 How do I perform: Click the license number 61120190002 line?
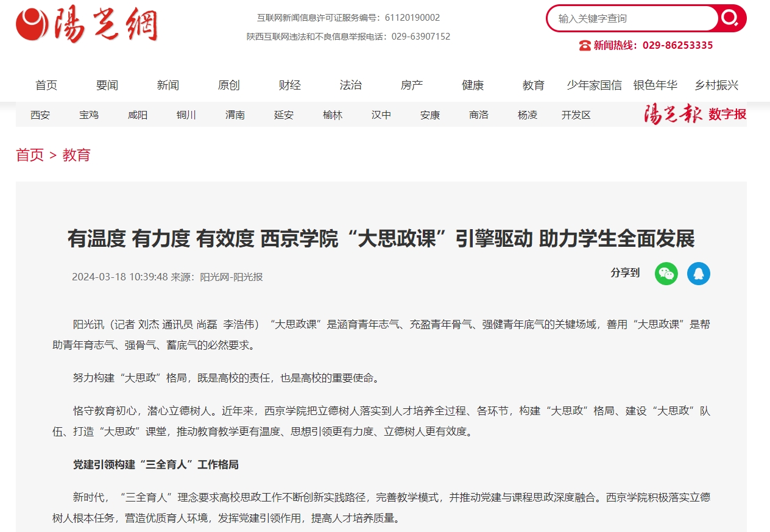(348, 18)
